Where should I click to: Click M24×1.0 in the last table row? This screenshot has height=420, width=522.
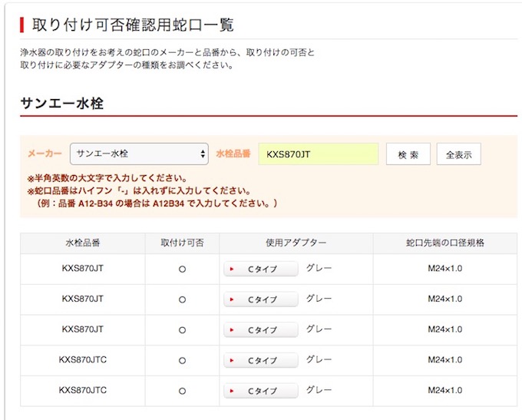point(445,390)
